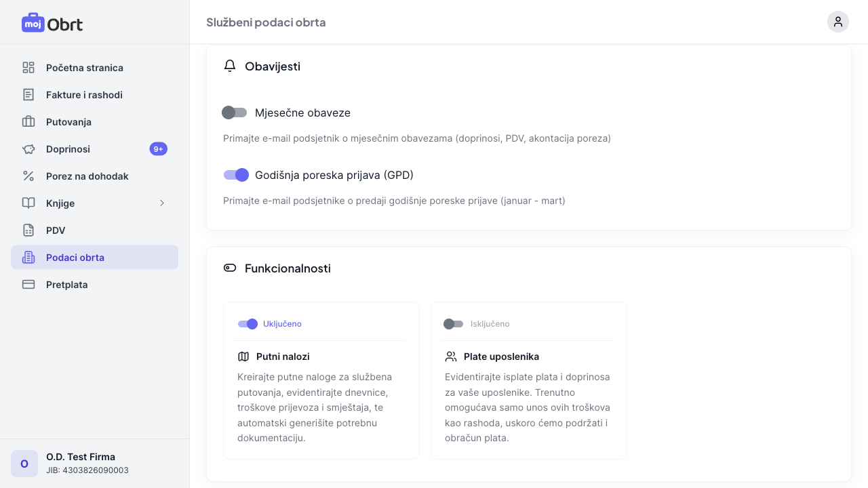868x488 pixels.
Task: Click the moj Obrt logo
Action: (52, 23)
